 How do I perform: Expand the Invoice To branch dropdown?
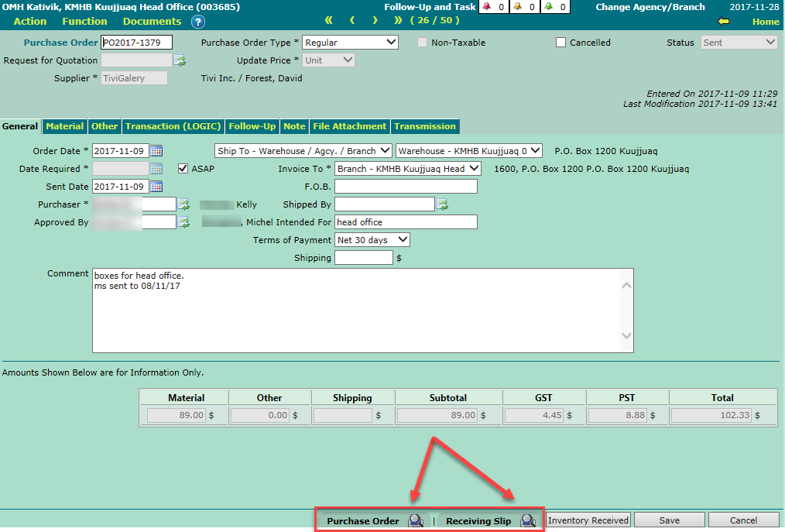[408, 169]
